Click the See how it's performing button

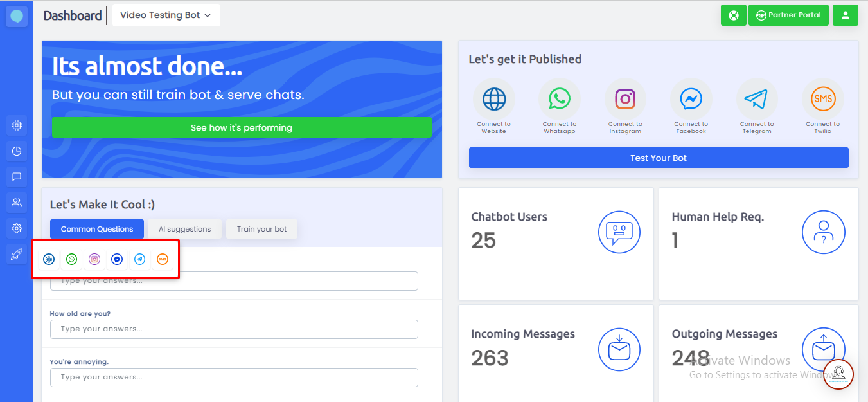(x=242, y=127)
